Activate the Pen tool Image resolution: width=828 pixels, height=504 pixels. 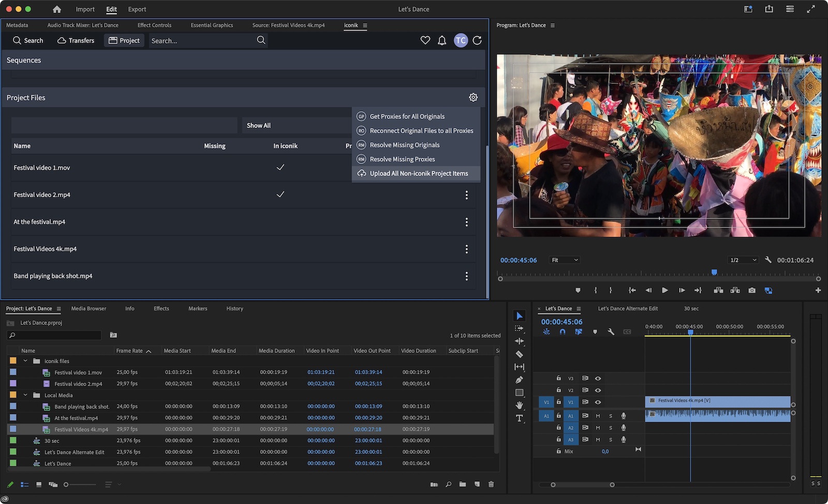point(519,379)
